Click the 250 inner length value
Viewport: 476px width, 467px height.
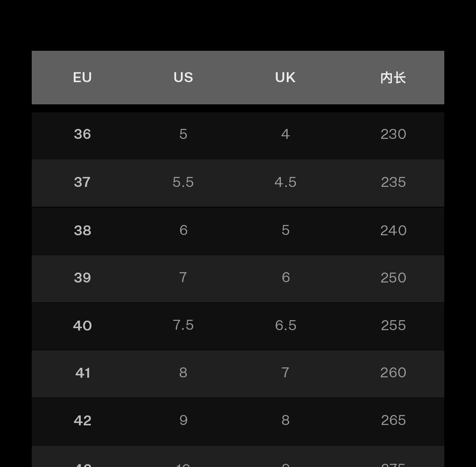(393, 278)
